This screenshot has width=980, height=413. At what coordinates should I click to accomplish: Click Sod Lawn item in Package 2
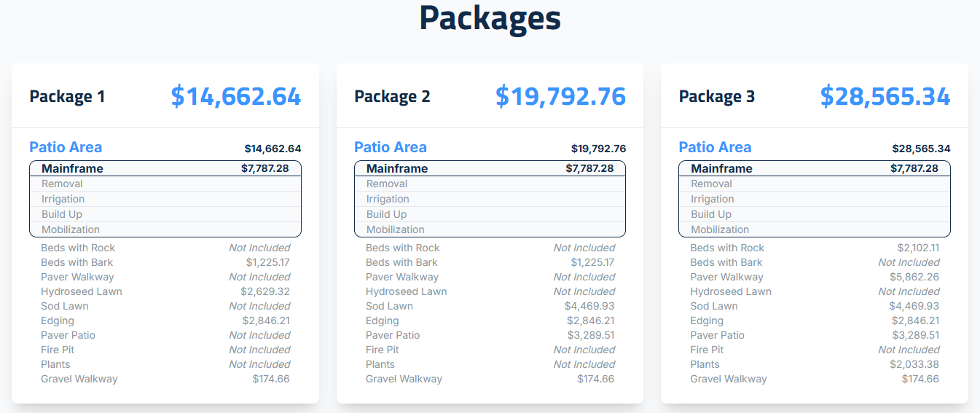[389, 306]
